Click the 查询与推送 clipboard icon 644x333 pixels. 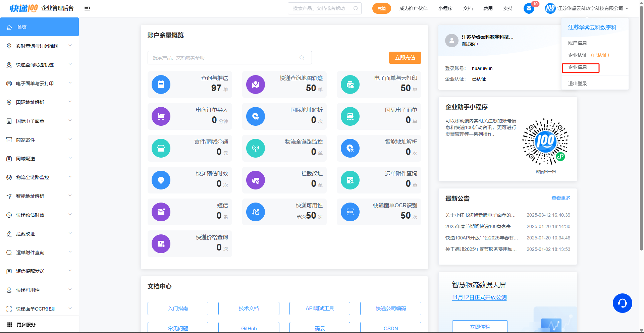click(161, 85)
